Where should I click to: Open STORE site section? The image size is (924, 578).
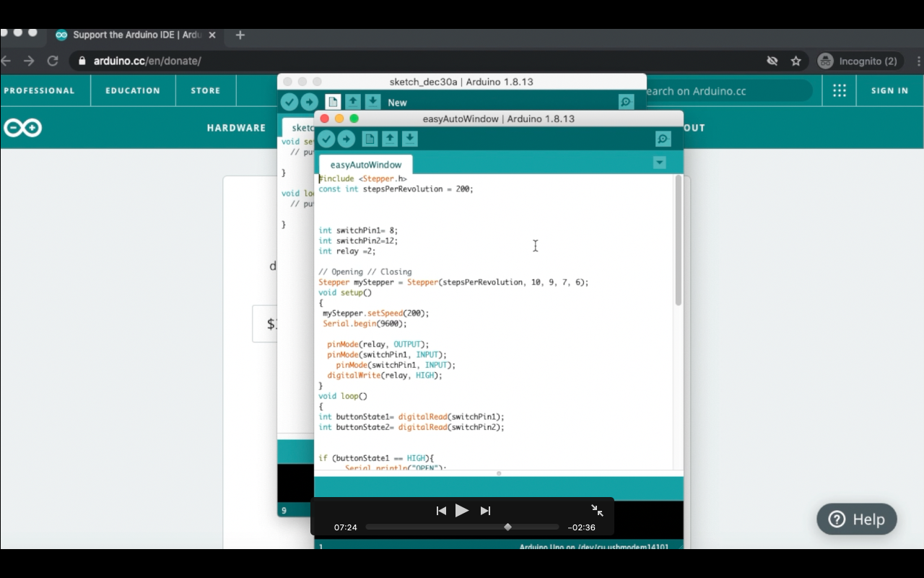[x=206, y=90]
